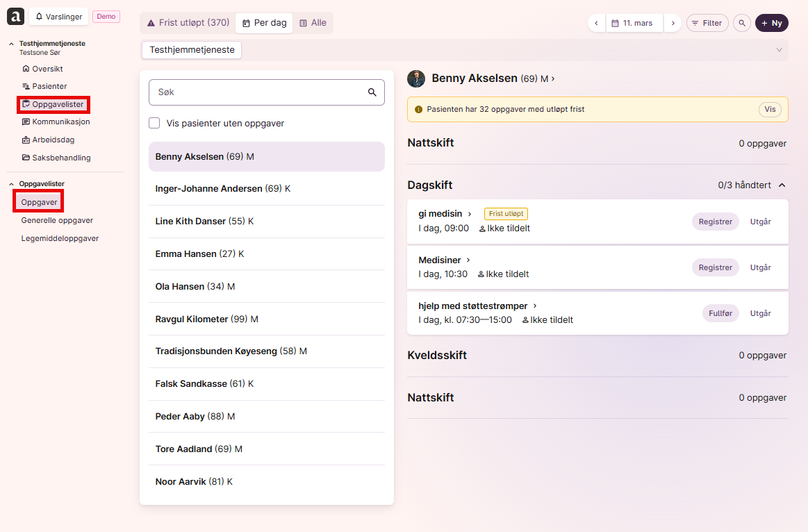808x532 pixels.
Task: Click Registrer for Medisiner
Action: (x=715, y=267)
